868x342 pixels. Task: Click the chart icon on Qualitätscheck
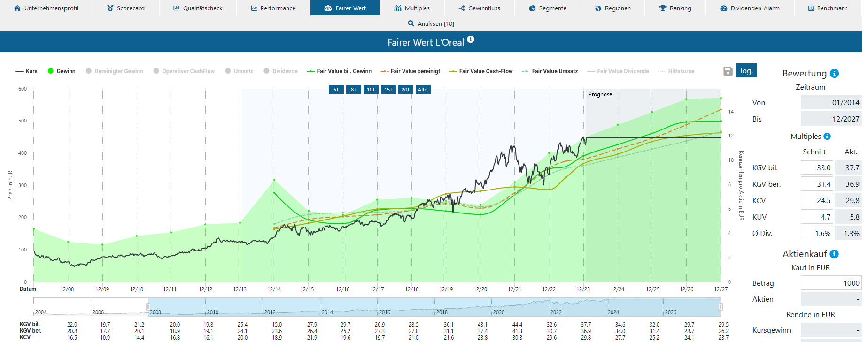[177, 8]
